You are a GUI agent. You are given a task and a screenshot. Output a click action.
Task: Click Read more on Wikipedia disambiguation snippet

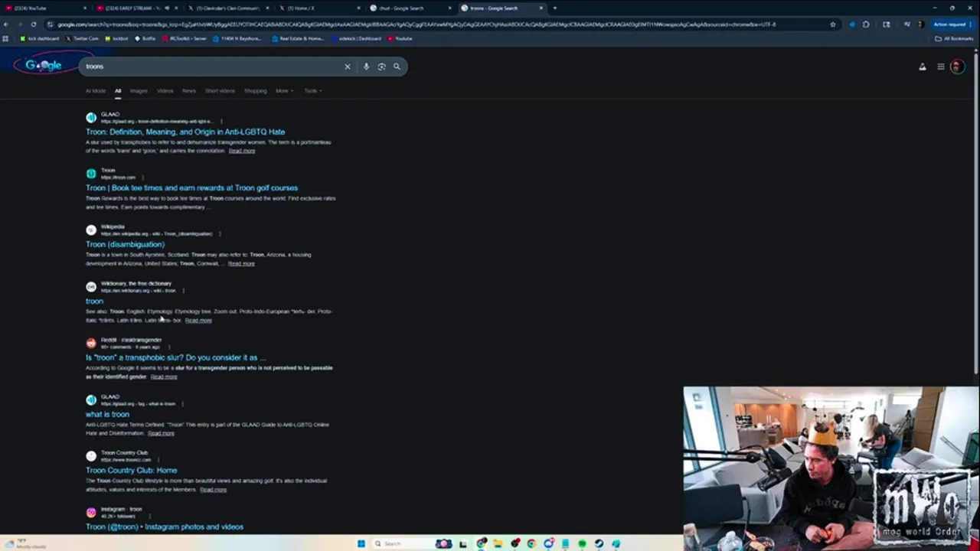pyautogui.click(x=241, y=263)
